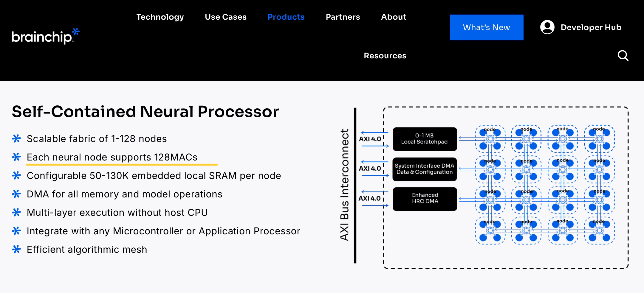Screen dimensions: 644x293
Task: Open the About menu
Action: (x=394, y=17)
